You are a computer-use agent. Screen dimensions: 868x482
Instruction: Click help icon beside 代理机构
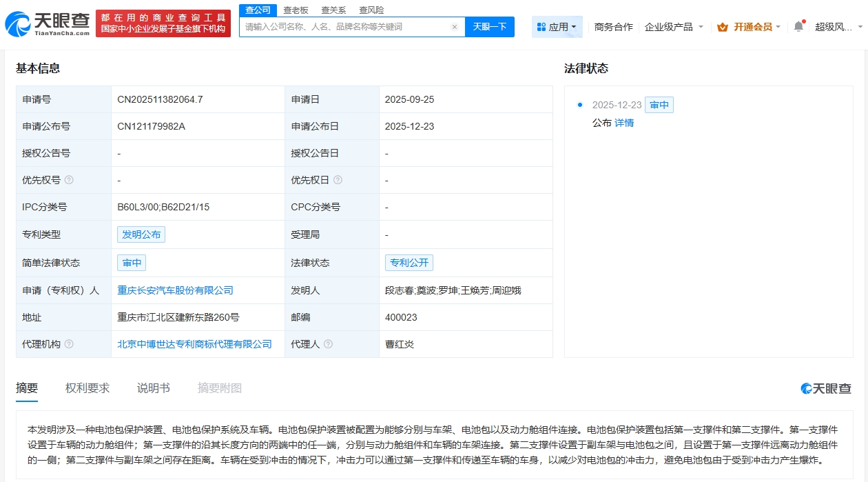pyautogui.click(x=69, y=344)
